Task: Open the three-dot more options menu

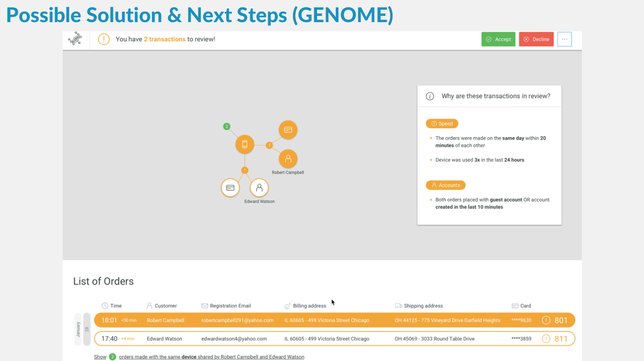Action: click(564, 39)
